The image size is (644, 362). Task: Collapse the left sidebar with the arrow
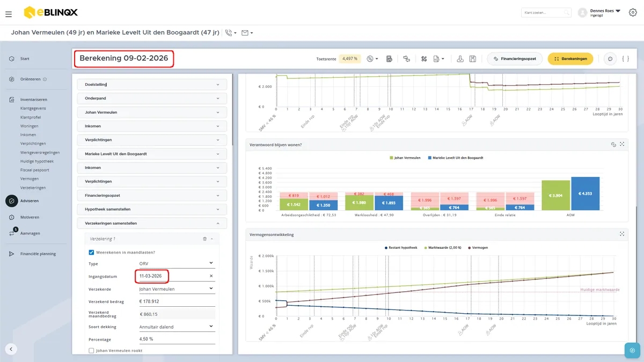(x=11, y=349)
